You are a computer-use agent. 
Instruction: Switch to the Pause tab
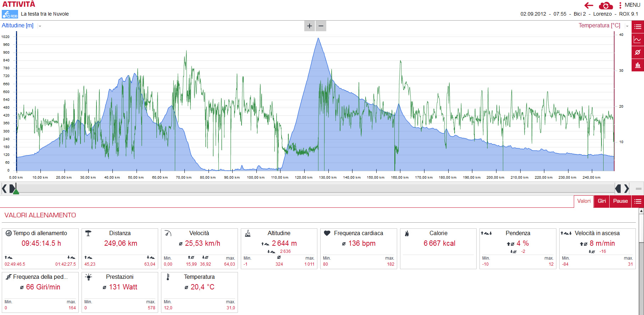tap(620, 201)
